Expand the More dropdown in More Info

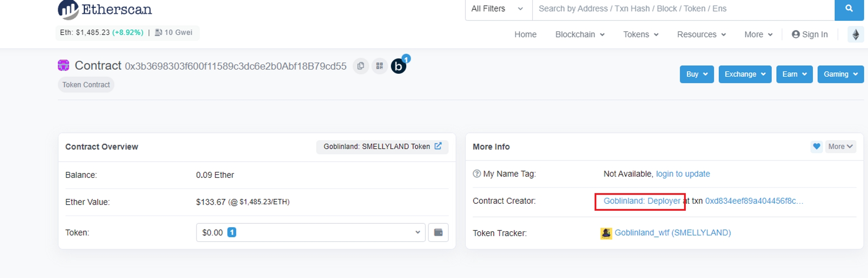[840, 147]
